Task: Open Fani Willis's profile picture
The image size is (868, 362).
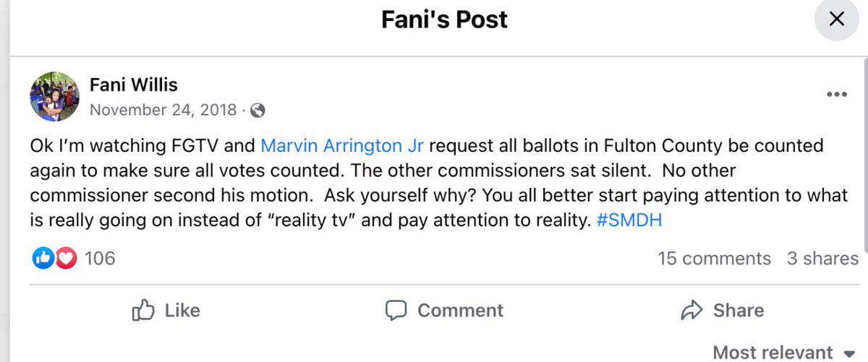Action: [x=54, y=96]
